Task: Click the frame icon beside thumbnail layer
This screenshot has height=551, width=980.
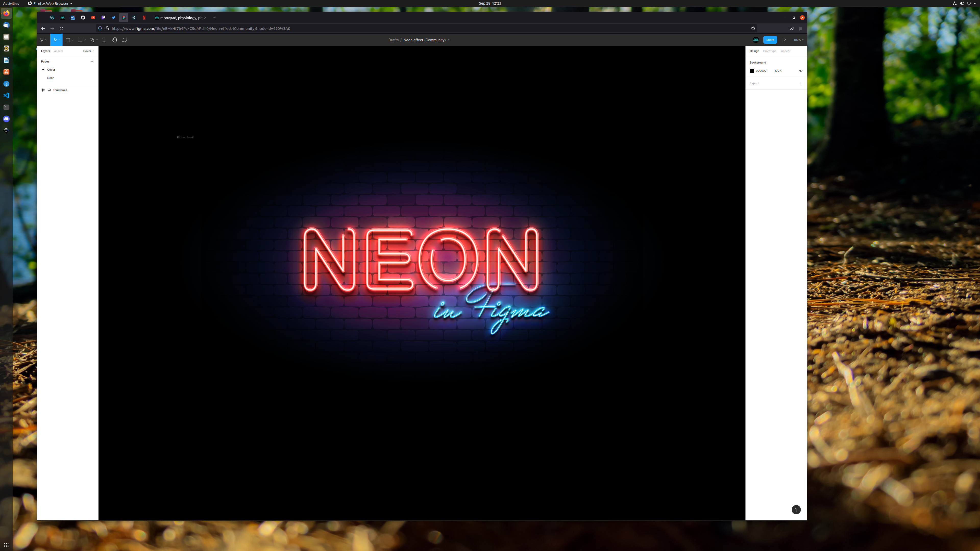Action: 43,90
